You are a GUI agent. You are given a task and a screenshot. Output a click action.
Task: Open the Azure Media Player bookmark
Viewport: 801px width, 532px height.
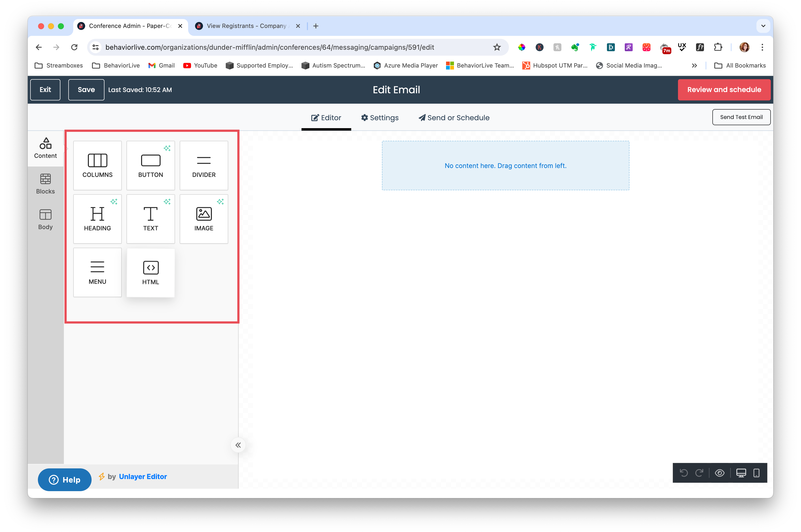point(406,66)
